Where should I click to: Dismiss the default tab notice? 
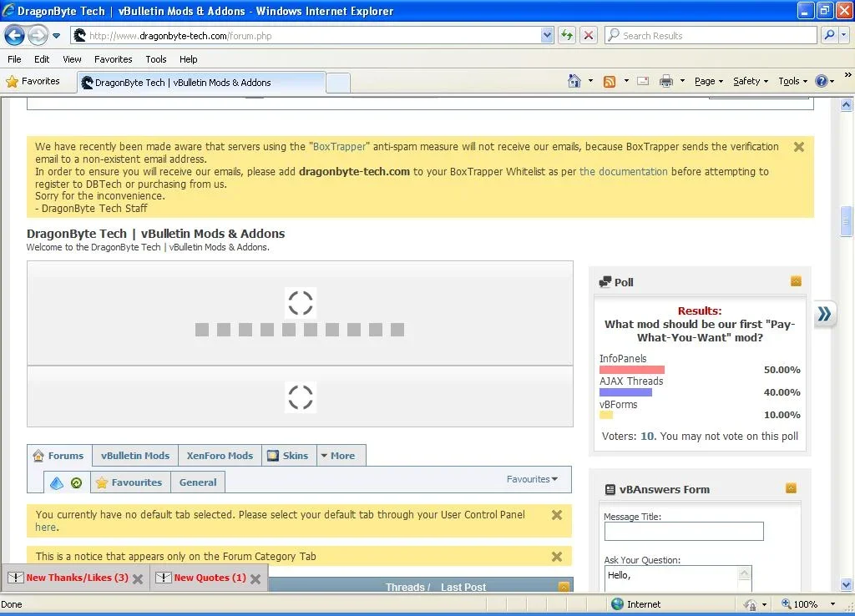tap(557, 515)
